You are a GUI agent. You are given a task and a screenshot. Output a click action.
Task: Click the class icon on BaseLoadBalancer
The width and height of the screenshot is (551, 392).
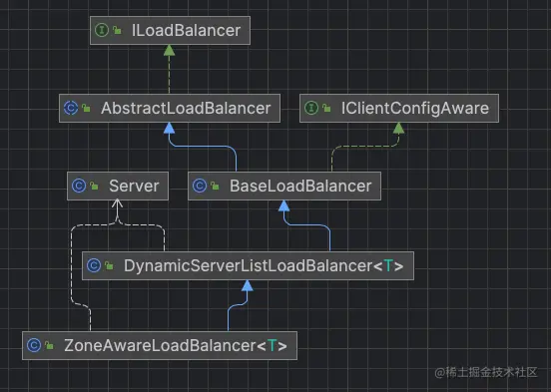click(200, 186)
